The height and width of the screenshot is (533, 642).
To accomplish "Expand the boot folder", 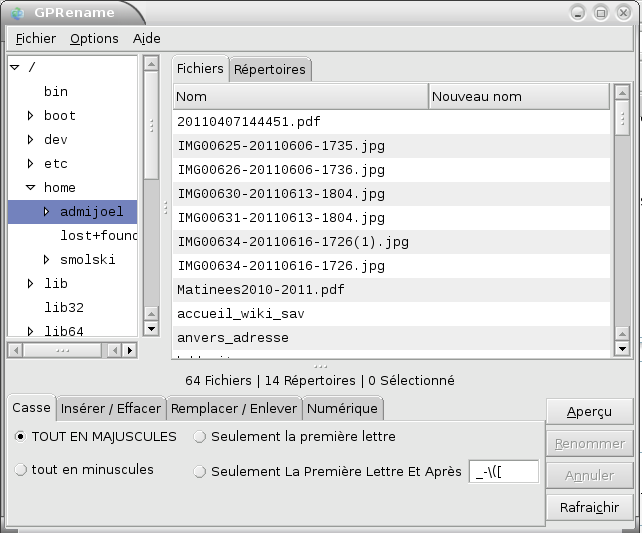I will coord(31,116).
